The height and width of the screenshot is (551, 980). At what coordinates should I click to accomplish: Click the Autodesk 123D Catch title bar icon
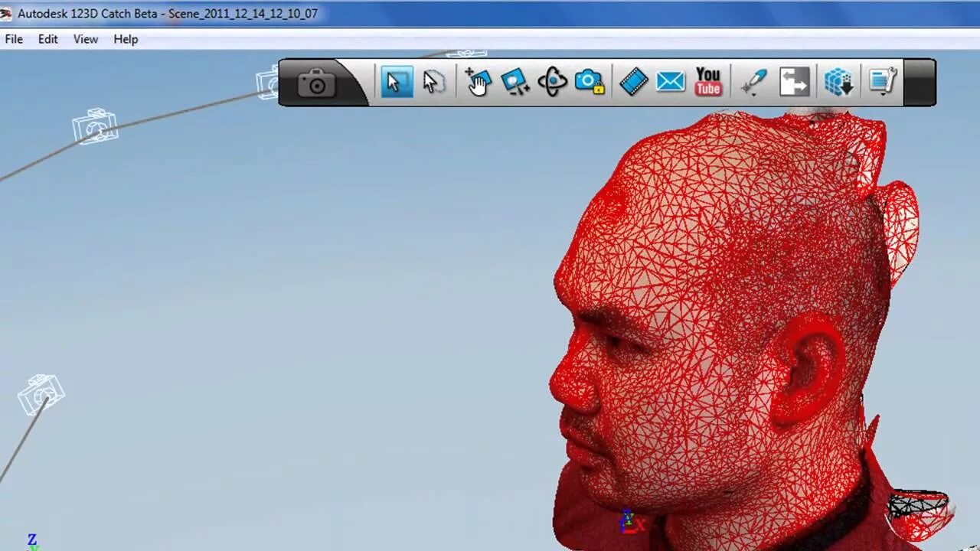tap(6, 14)
